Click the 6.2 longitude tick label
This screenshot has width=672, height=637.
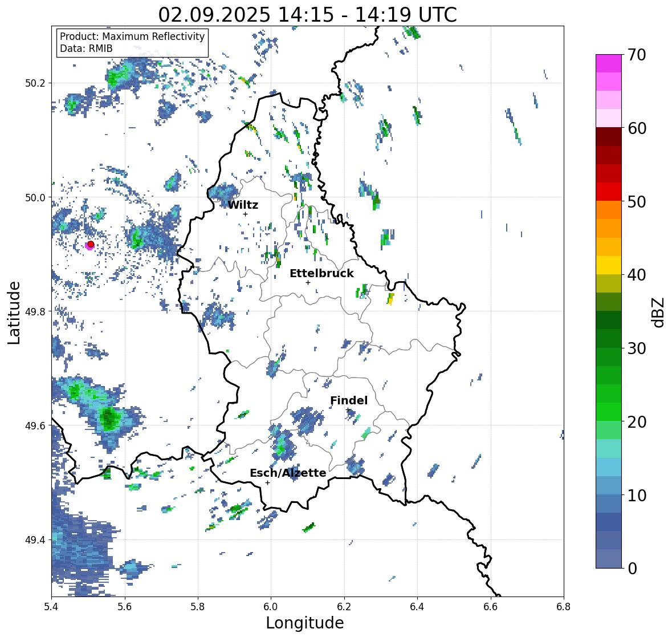click(x=344, y=607)
